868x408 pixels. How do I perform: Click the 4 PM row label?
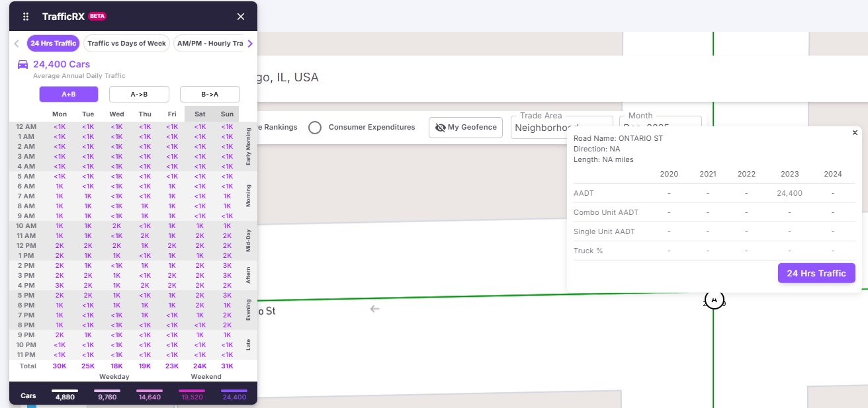coord(27,285)
